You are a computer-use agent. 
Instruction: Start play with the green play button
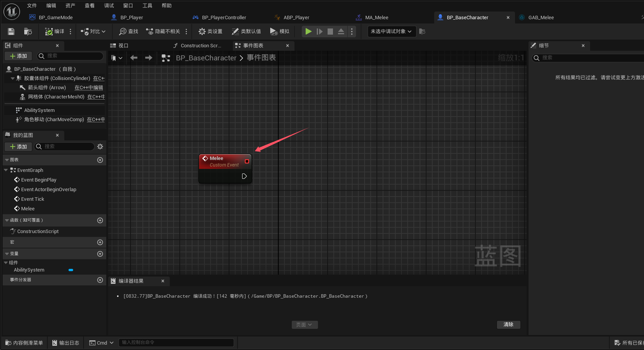click(308, 32)
